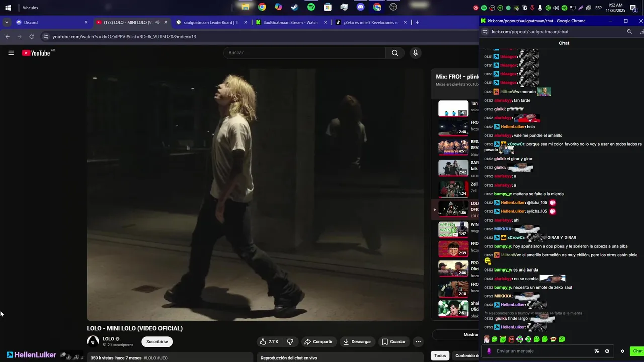Click xCrowCr username in GIRAR Y GIRAR message
The image size is (644, 362).
pyautogui.click(x=516, y=237)
